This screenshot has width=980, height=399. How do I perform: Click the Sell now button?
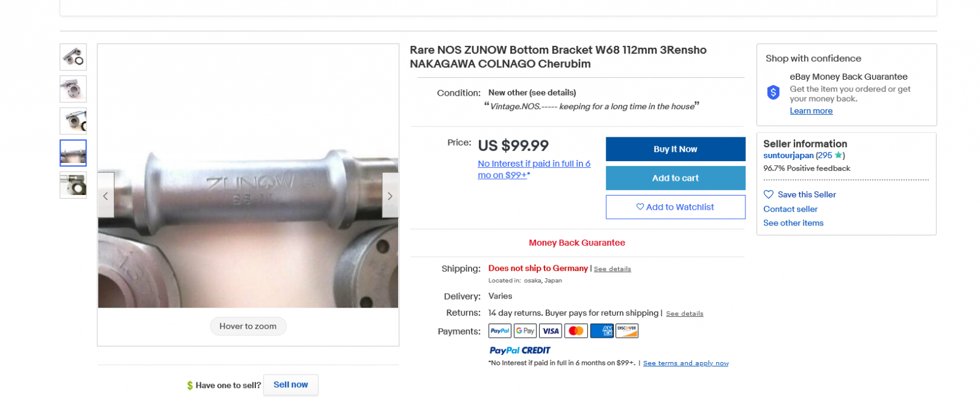point(290,385)
